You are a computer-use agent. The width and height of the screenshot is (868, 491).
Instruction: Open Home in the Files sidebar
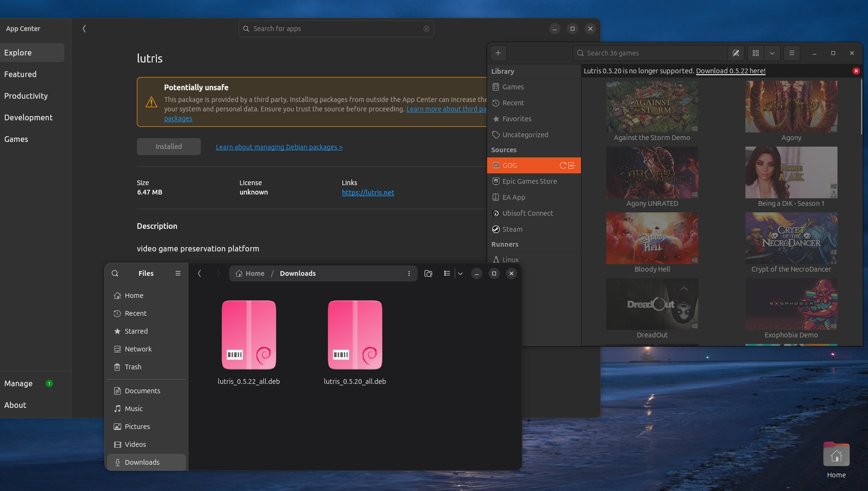[x=147, y=296]
